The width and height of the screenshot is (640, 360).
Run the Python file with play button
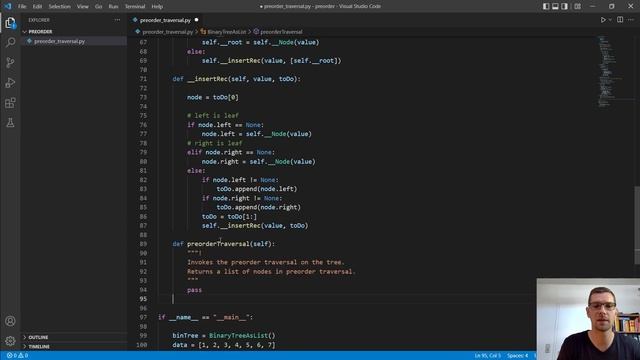tap(603, 20)
